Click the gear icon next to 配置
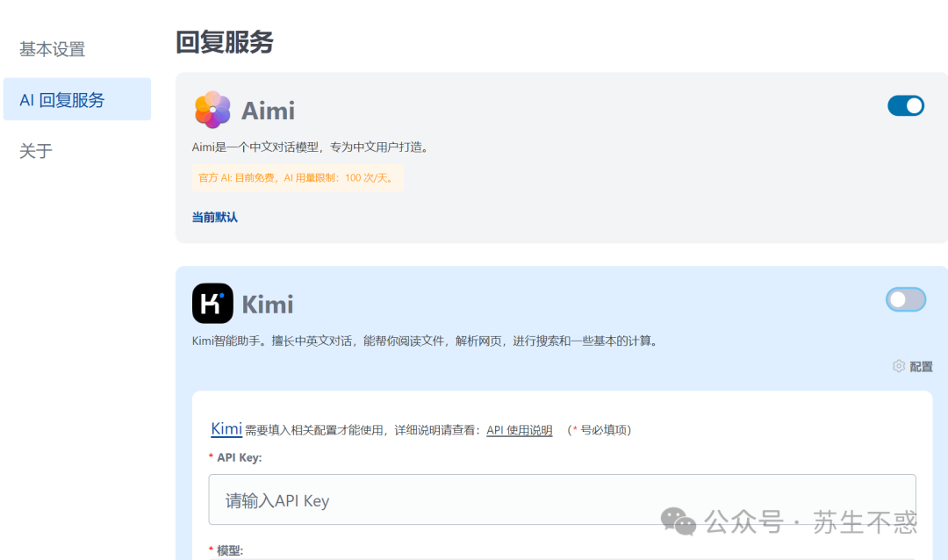Image resolution: width=948 pixels, height=560 pixels. pyautogui.click(x=899, y=366)
